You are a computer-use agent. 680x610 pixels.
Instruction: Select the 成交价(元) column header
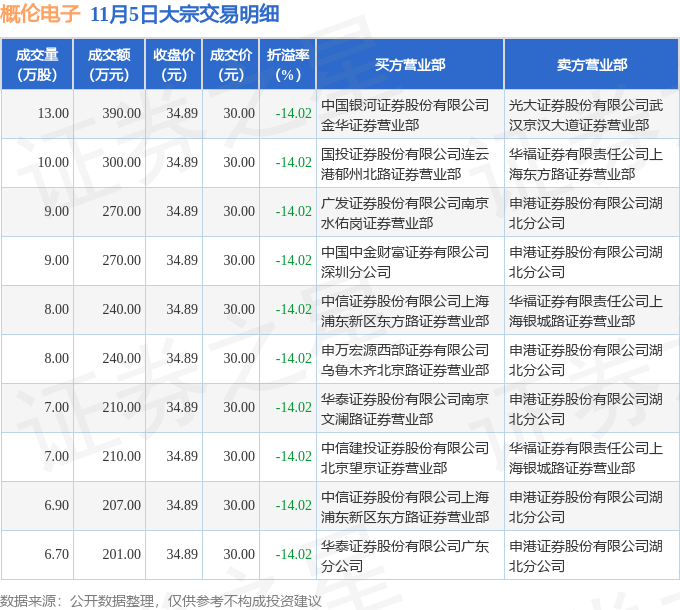point(231,65)
